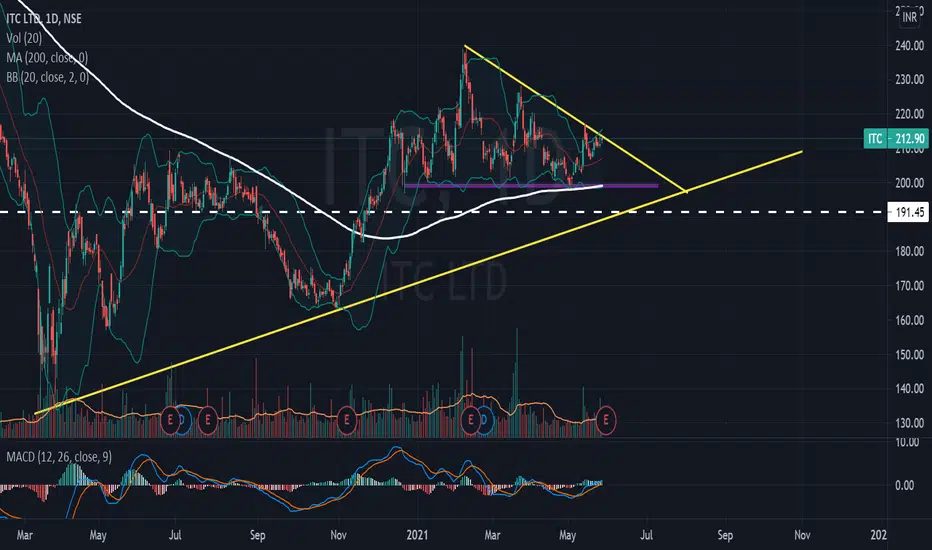Select the purple horizontal support line

tap(531, 186)
